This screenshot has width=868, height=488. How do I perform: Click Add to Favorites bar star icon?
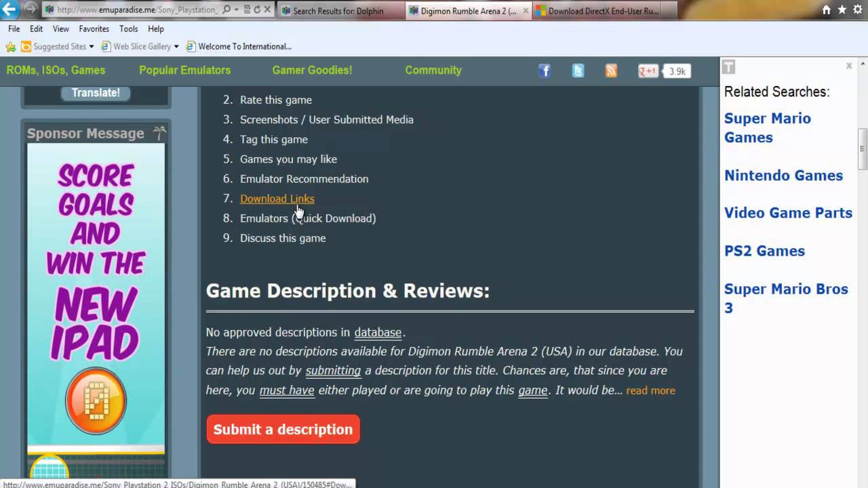[10, 47]
